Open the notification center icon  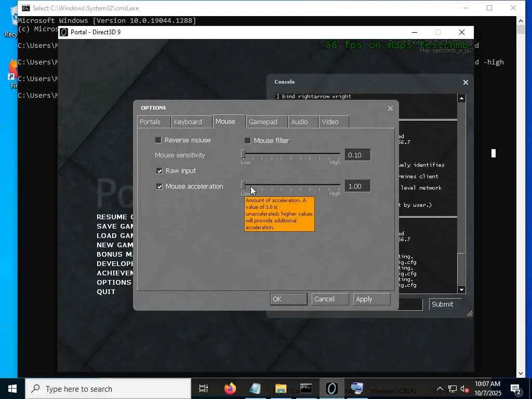point(516,389)
